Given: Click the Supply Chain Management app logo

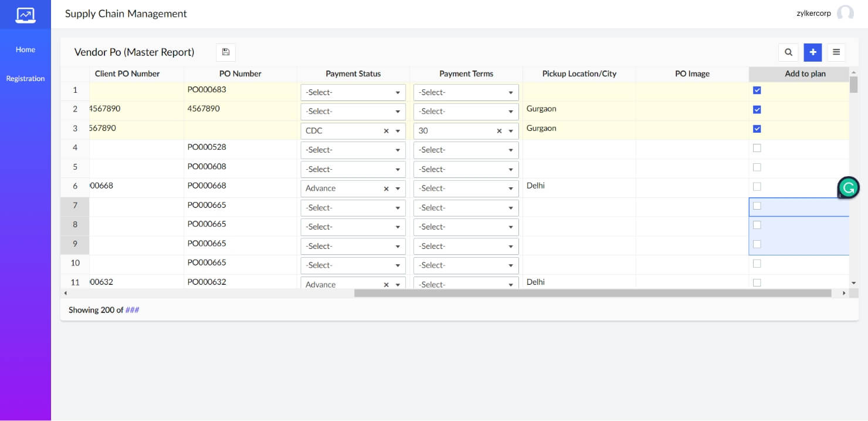Looking at the screenshot, I should 25,15.
